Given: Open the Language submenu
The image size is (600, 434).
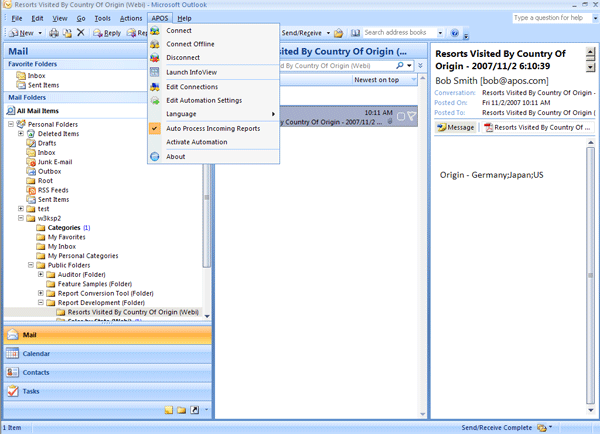Looking at the screenshot, I should 214,114.
